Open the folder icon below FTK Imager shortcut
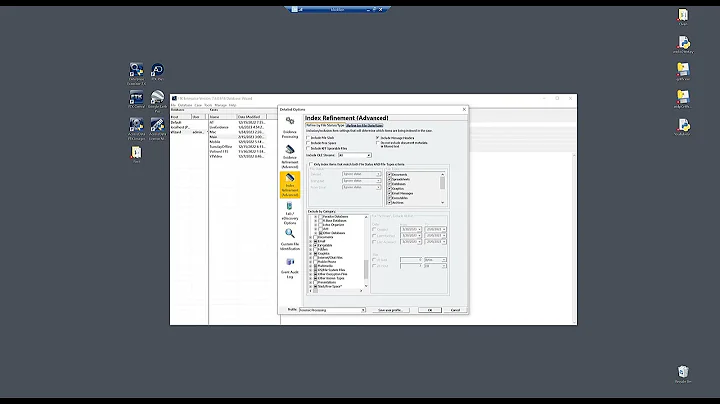720x404 pixels. point(136,154)
